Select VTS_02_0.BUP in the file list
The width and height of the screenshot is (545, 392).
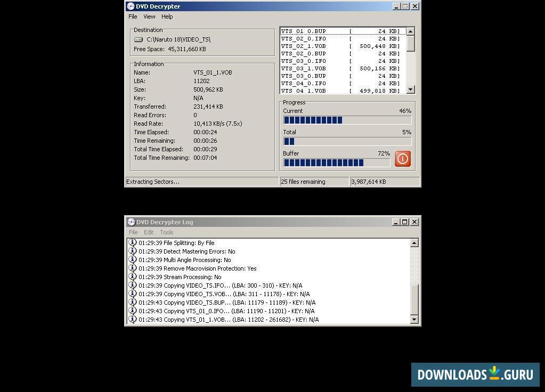[x=343, y=53]
